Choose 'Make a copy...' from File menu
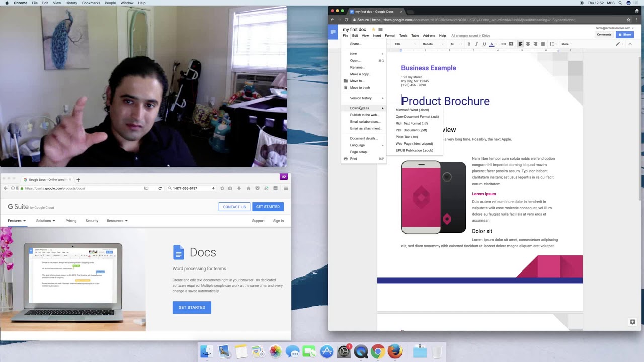The width and height of the screenshot is (644, 362). (x=364, y=74)
